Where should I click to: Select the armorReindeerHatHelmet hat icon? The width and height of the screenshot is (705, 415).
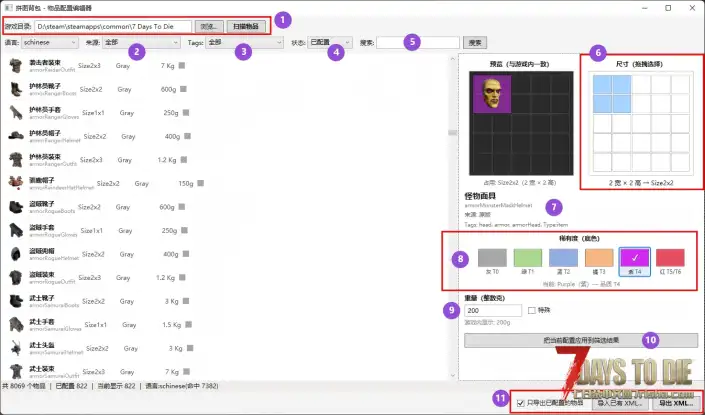(16, 183)
